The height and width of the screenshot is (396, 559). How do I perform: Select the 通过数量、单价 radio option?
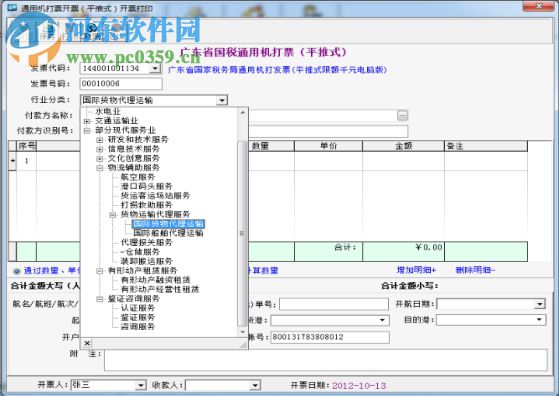pyautogui.click(x=16, y=271)
